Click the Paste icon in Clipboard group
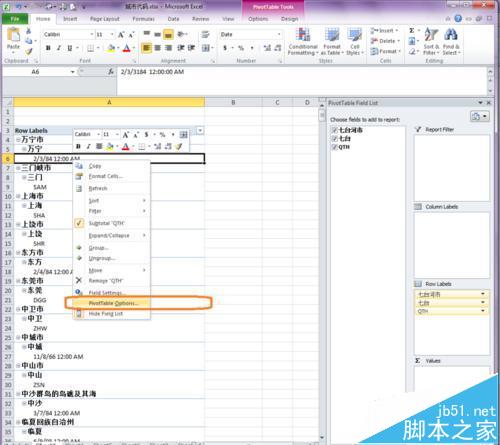The width and height of the screenshot is (500, 445). (14, 39)
